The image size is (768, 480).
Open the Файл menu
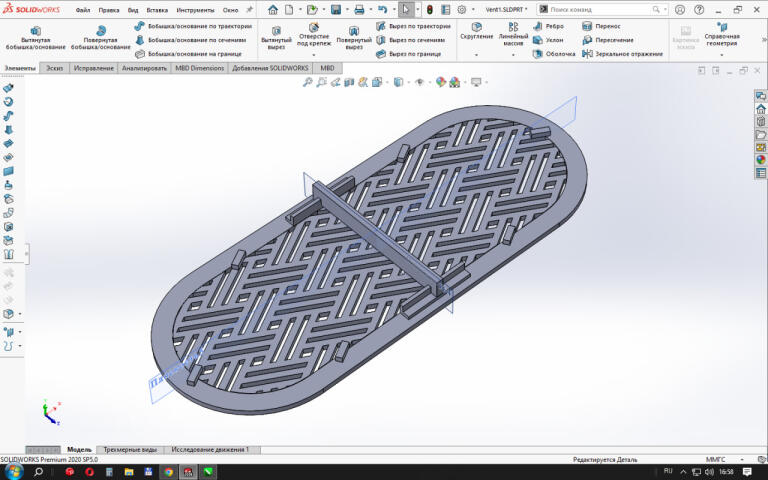point(83,10)
